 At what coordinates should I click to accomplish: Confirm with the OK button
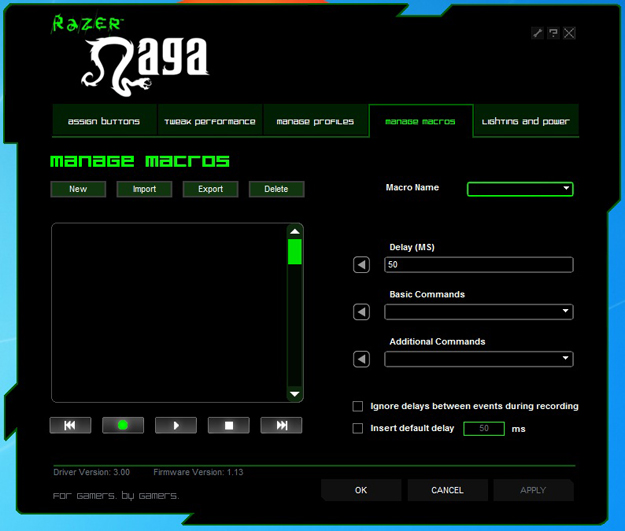tap(361, 490)
